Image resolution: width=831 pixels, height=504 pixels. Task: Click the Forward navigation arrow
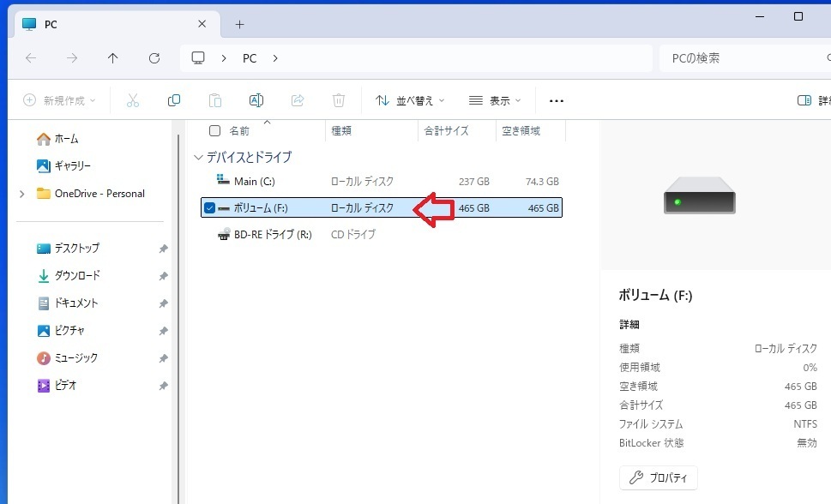click(72, 58)
